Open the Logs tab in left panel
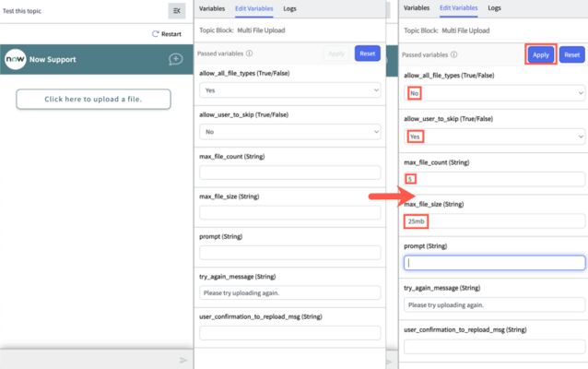Image resolution: width=588 pixels, height=369 pixels. pyautogui.click(x=289, y=8)
